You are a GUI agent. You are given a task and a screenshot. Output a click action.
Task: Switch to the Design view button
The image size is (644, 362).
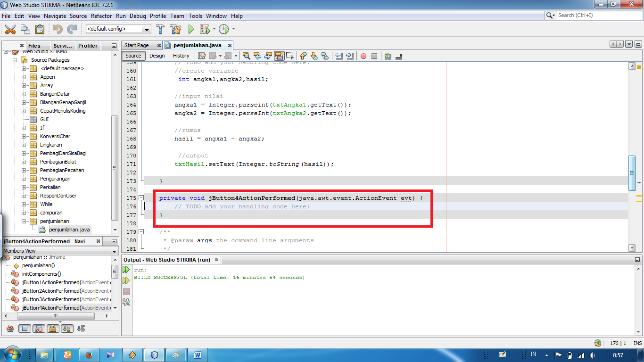[x=157, y=56]
